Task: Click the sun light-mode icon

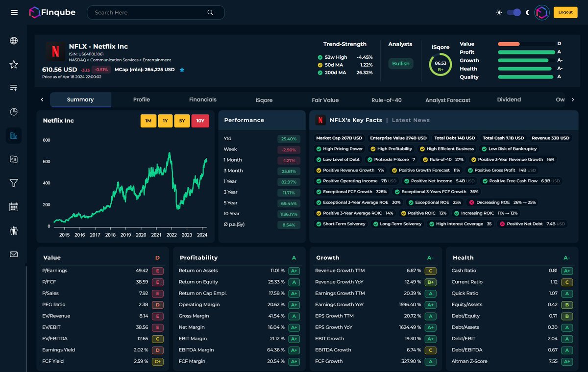Action: coord(499,13)
